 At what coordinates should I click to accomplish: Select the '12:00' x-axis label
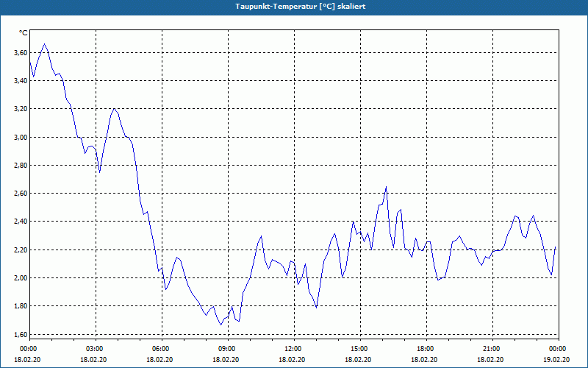point(293,349)
